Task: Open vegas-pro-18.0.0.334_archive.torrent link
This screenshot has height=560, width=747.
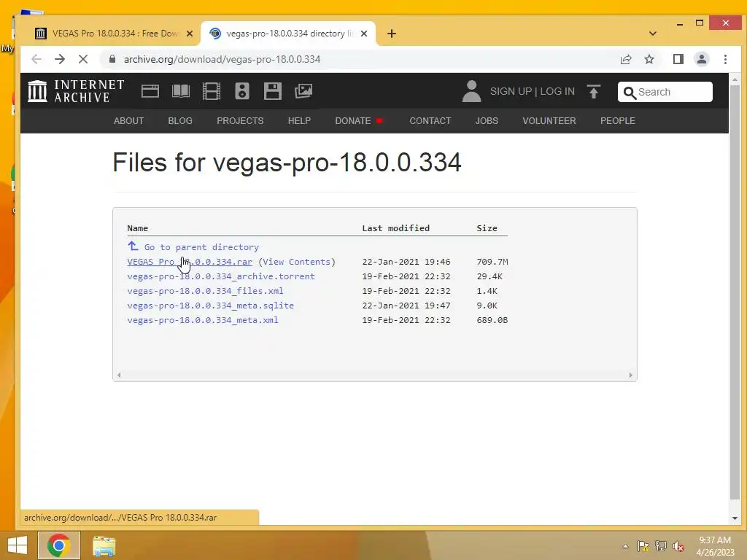Action: point(221,276)
